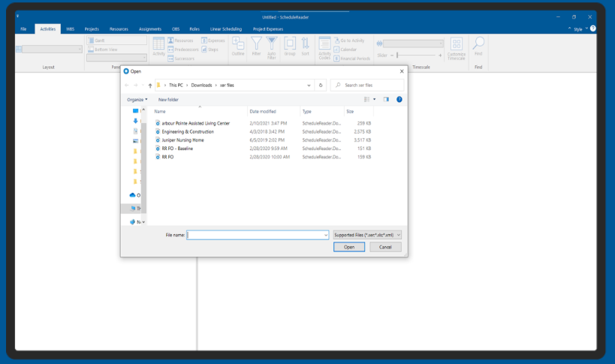Open the File menu tab
This screenshot has width=615, height=364.
point(23,29)
